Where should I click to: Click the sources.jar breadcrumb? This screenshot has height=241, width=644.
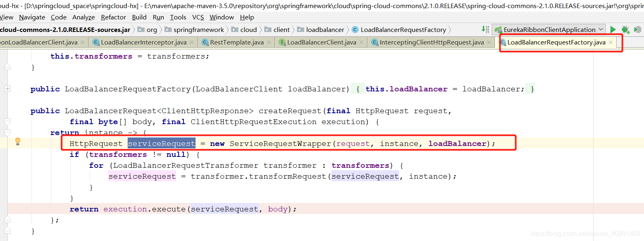point(65,30)
